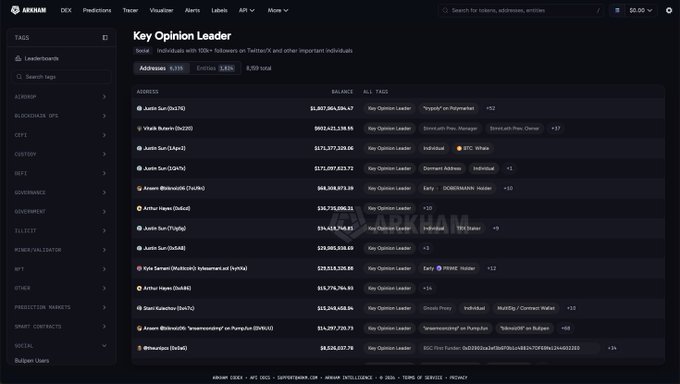Expand the Governance tag category

61,192
